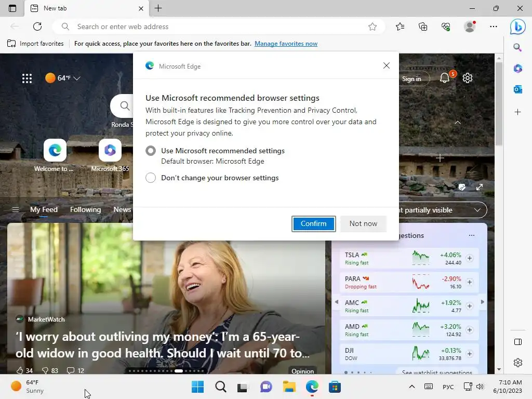This screenshot has height=399, width=532.
Task: Collapse quick links with up chevron
Action: pos(458,123)
